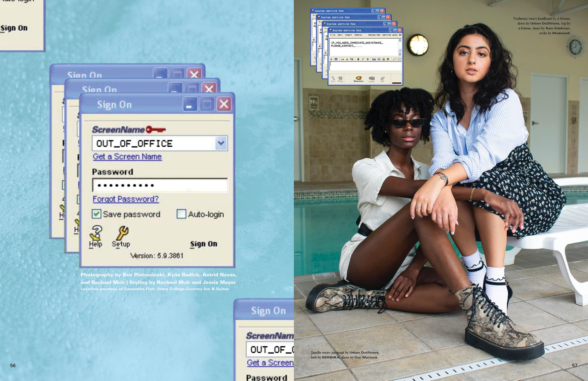Click the empty message input box

[x=366, y=66]
